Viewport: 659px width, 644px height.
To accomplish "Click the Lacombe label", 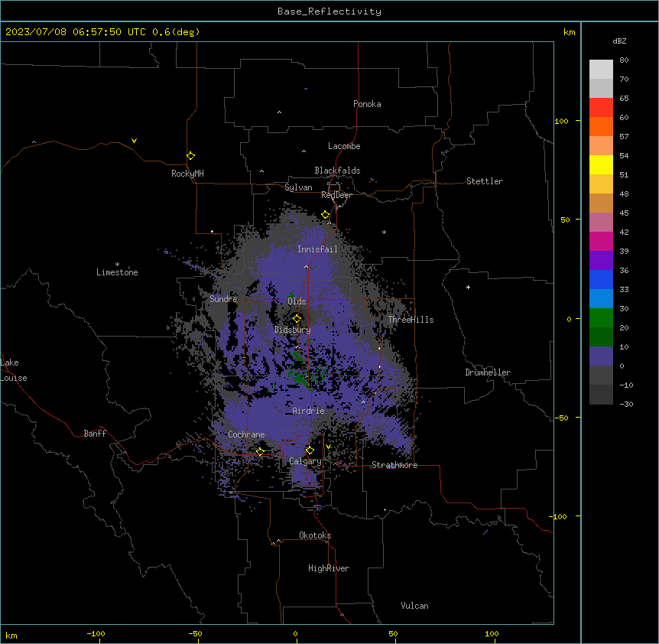I will (x=344, y=146).
